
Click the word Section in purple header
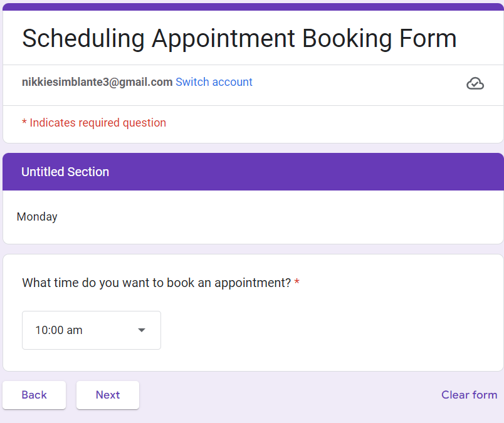click(87, 172)
